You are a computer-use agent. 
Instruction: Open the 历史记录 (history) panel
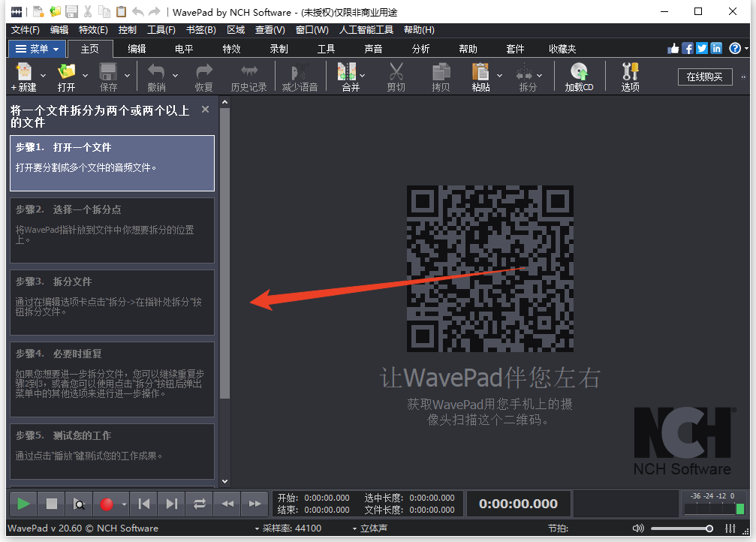[x=249, y=76]
